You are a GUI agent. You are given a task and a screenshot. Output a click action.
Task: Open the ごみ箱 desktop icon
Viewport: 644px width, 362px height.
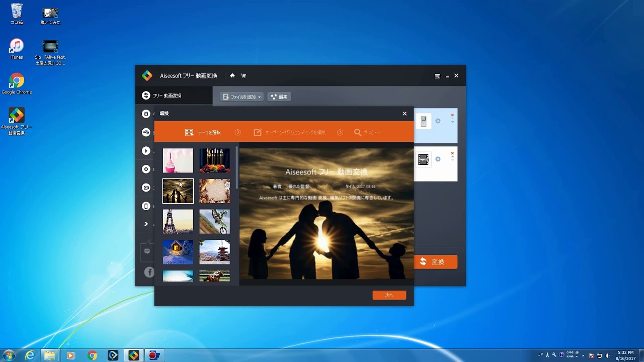(x=17, y=14)
